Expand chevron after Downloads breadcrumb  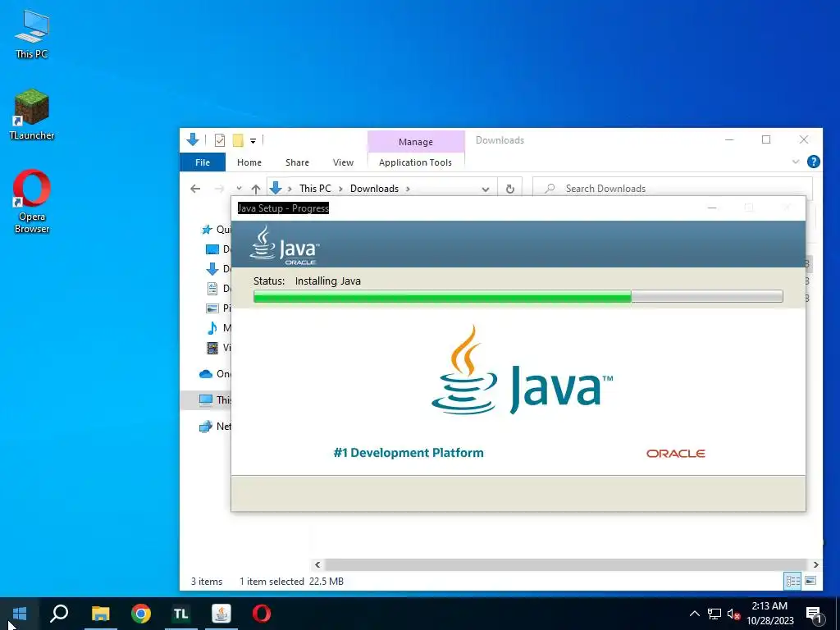tap(408, 189)
